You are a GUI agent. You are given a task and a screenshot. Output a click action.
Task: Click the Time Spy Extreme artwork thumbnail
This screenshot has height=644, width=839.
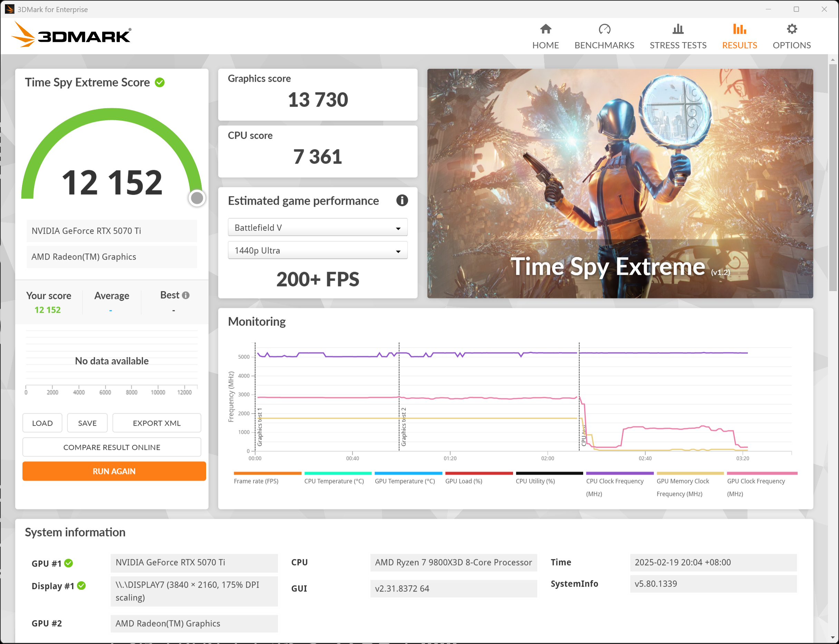tap(620, 183)
